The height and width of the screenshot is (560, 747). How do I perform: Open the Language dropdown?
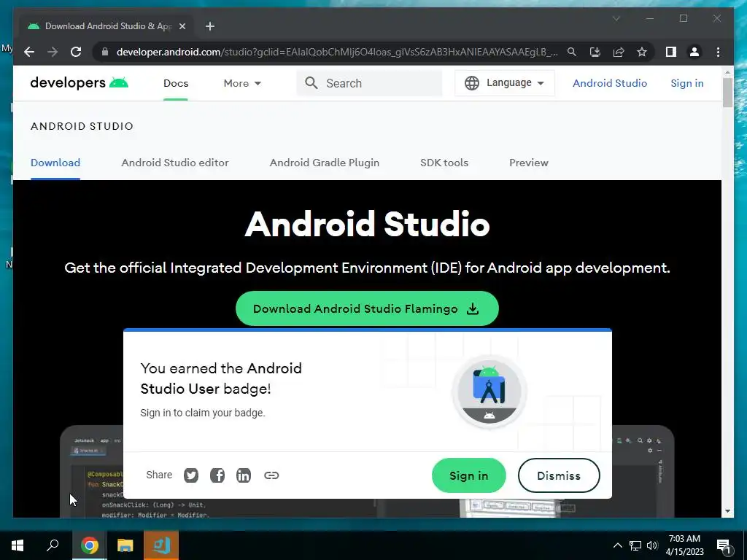(x=505, y=83)
